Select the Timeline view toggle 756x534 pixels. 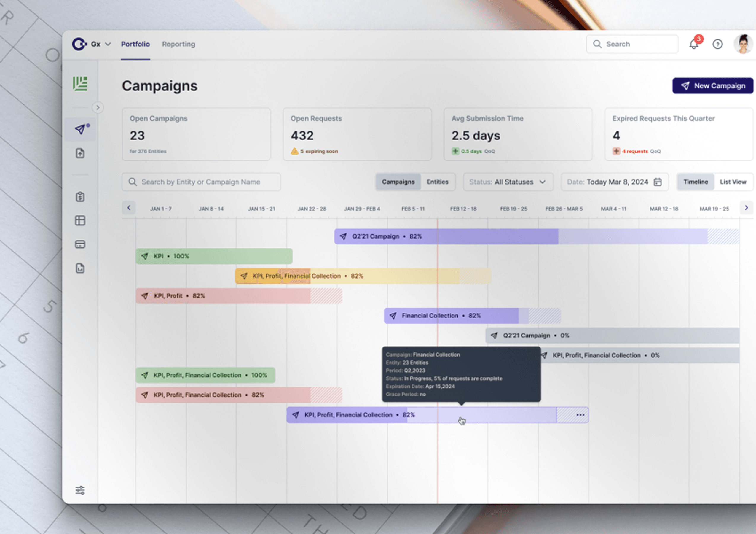696,182
